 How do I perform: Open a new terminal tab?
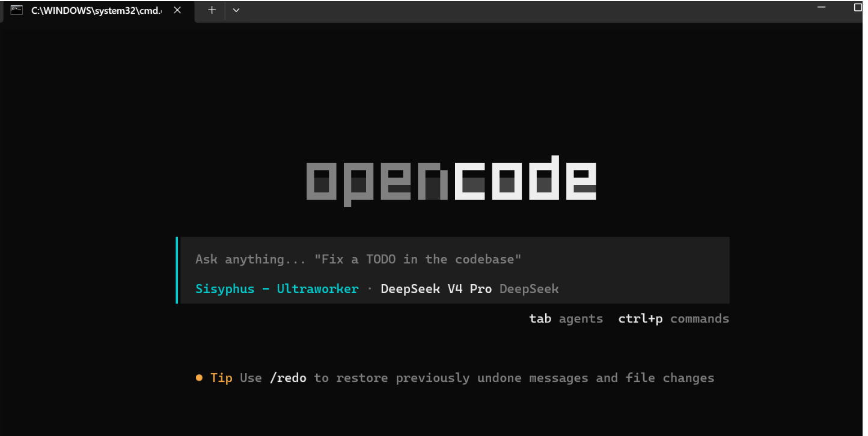point(212,10)
